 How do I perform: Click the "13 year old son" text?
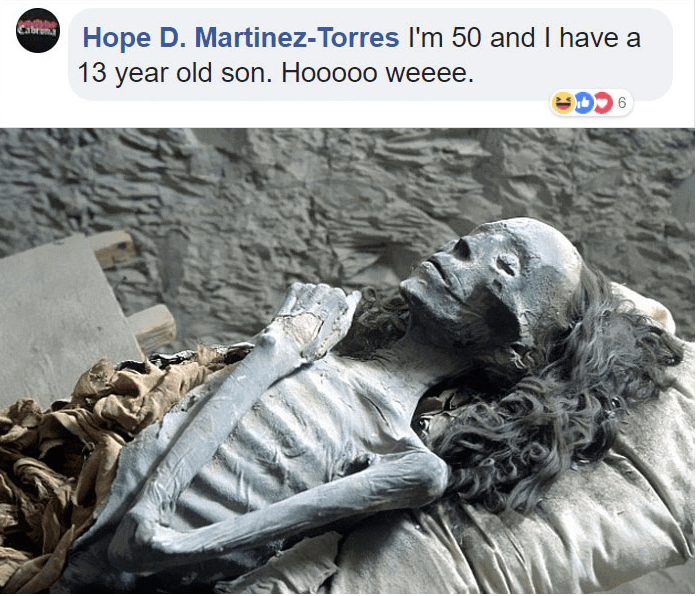point(174,73)
